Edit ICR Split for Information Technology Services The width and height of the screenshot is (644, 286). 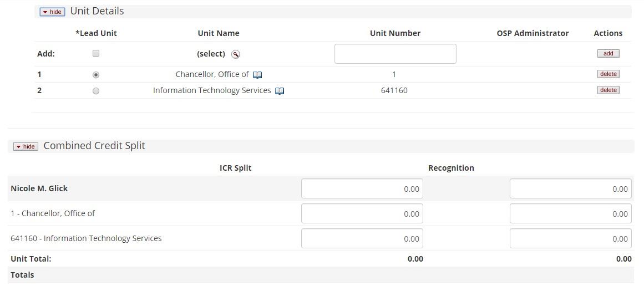(x=362, y=239)
